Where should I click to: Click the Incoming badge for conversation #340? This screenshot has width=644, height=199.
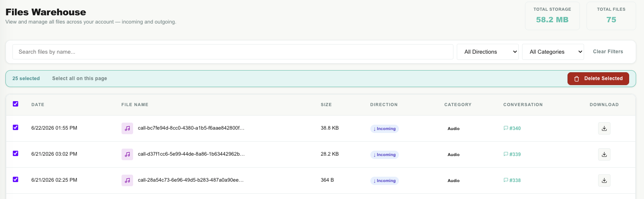click(384, 129)
